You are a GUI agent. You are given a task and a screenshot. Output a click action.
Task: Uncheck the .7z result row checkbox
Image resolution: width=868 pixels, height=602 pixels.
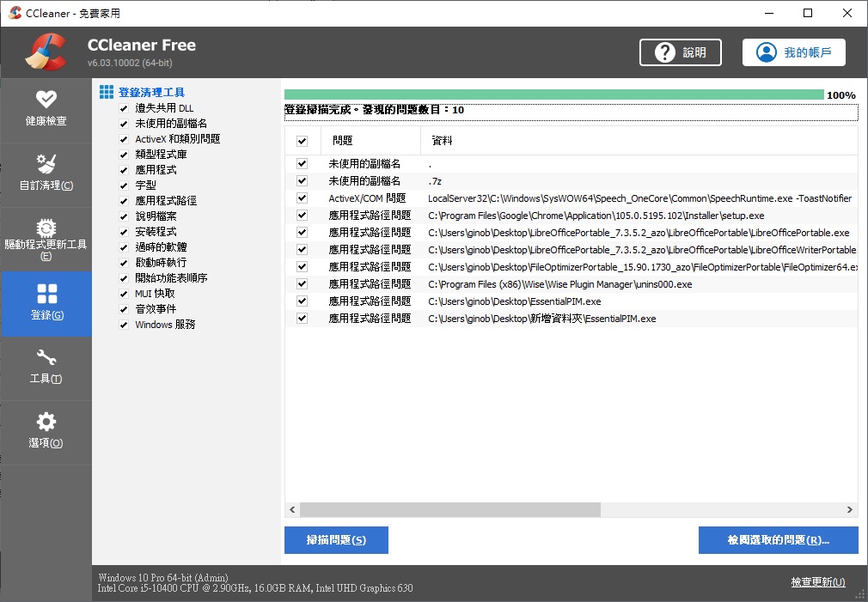(303, 181)
